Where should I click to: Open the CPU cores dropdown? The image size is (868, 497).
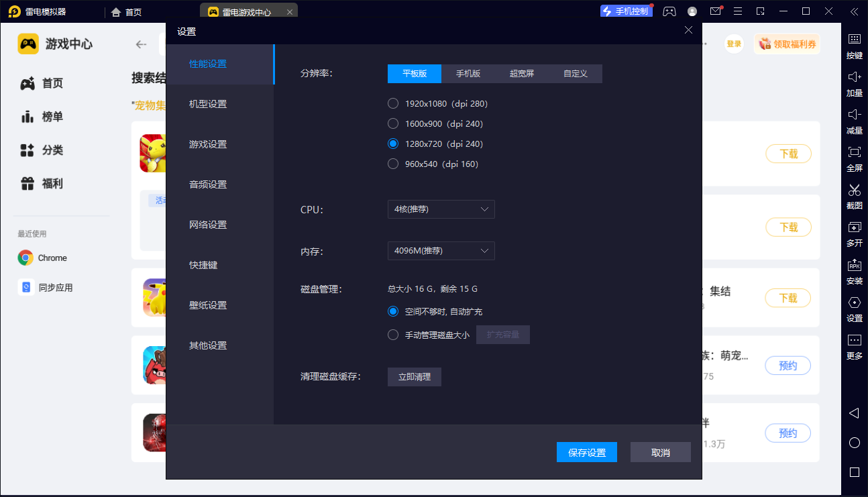441,209
